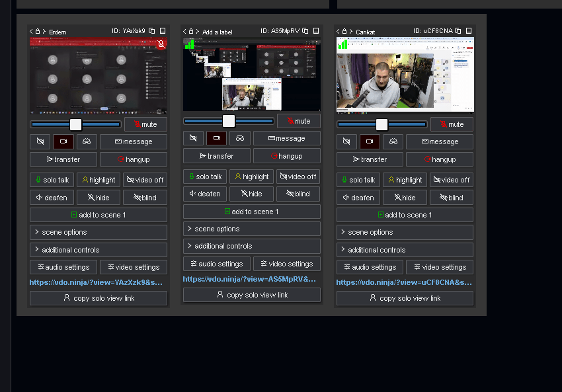The image size is (562, 392).
Task: Copy solo view link for Cankat
Action: click(x=405, y=298)
